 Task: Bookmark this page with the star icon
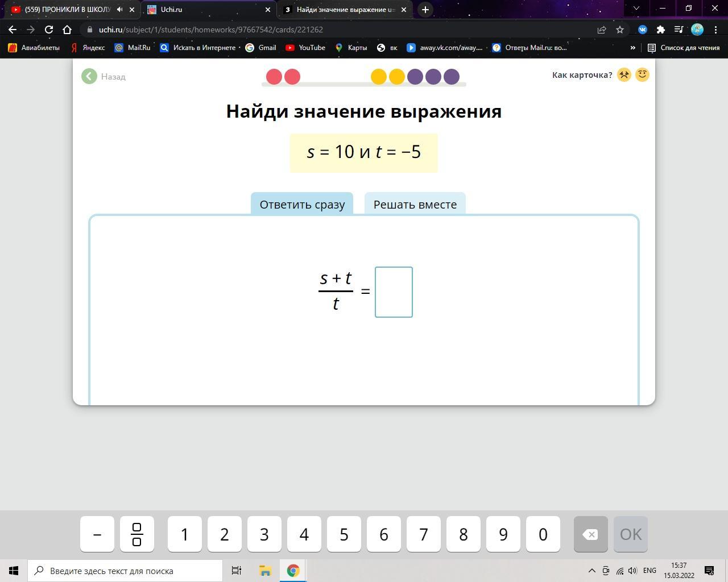[x=620, y=30]
